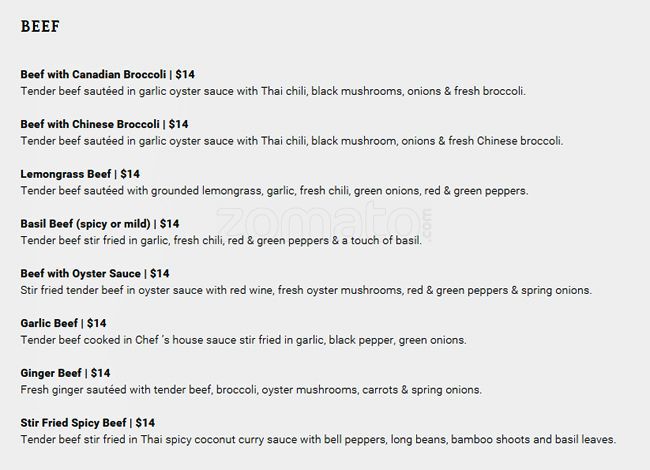The width and height of the screenshot is (650, 470).
Task: Click the Thai spicy coconut curry description
Action: (x=318, y=439)
